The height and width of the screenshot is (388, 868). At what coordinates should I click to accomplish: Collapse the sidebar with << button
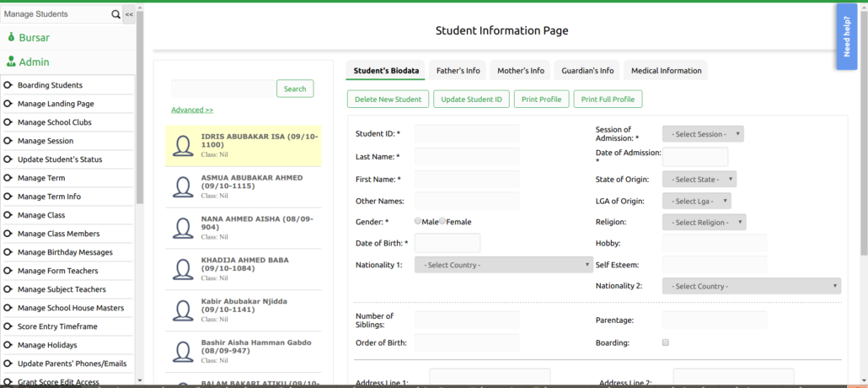pos(129,14)
